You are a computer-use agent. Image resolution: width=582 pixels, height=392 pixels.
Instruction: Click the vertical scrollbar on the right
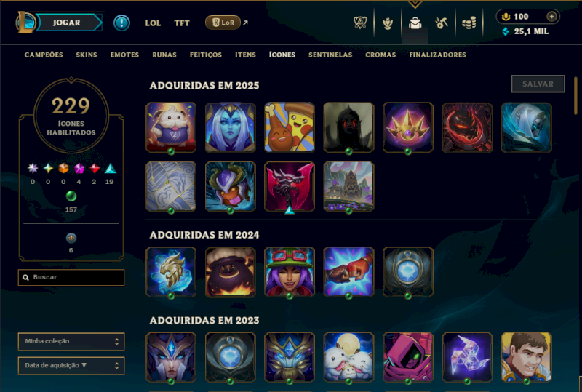pyautogui.click(x=575, y=96)
